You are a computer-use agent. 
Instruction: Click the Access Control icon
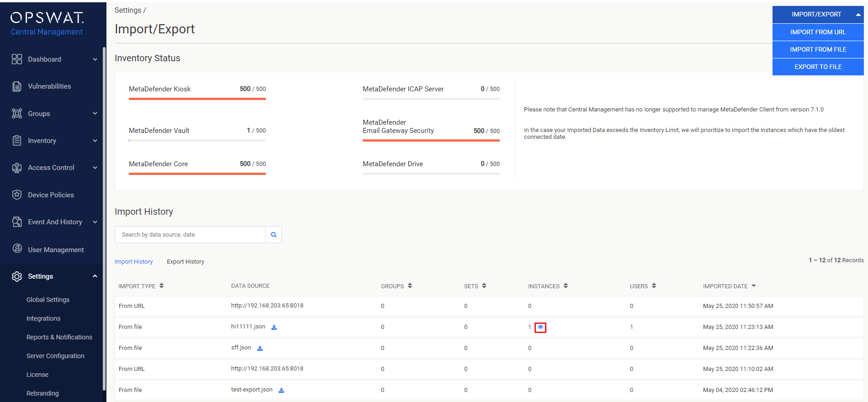coord(17,168)
